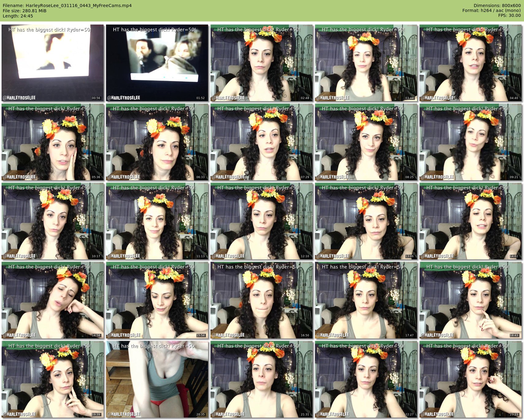524x420 pixels.
Task: Open the thumbnail marked 14:58
Action: click(x=53, y=300)
